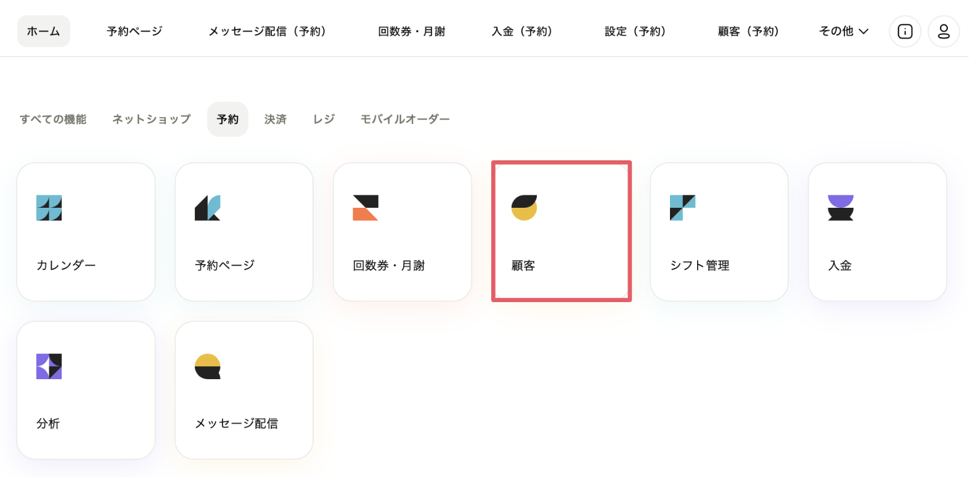This screenshot has width=980, height=492.
Task: Open the シフト管理 card icon
Action: (x=682, y=208)
